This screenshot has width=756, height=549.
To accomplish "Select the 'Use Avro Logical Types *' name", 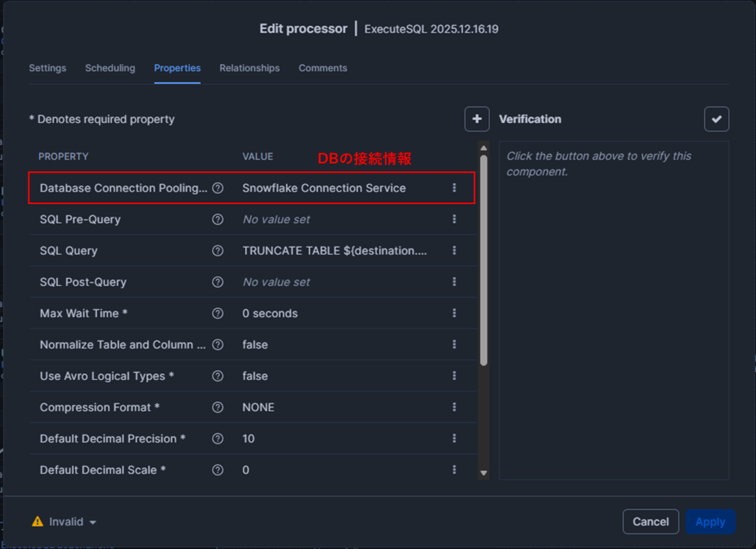I will (106, 376).
